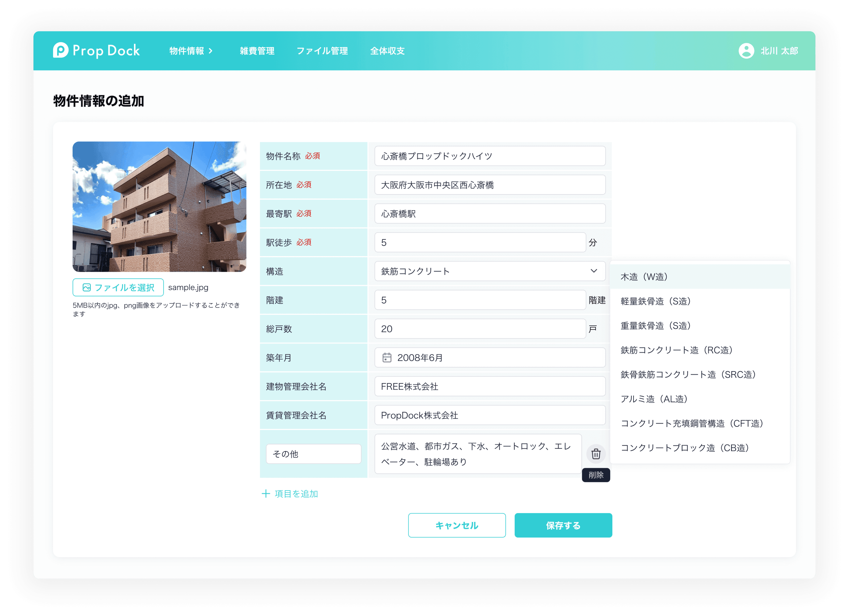
Task: Select コンクリート充填鋼管構造（CFT造）
Action: tap(700, 423)
